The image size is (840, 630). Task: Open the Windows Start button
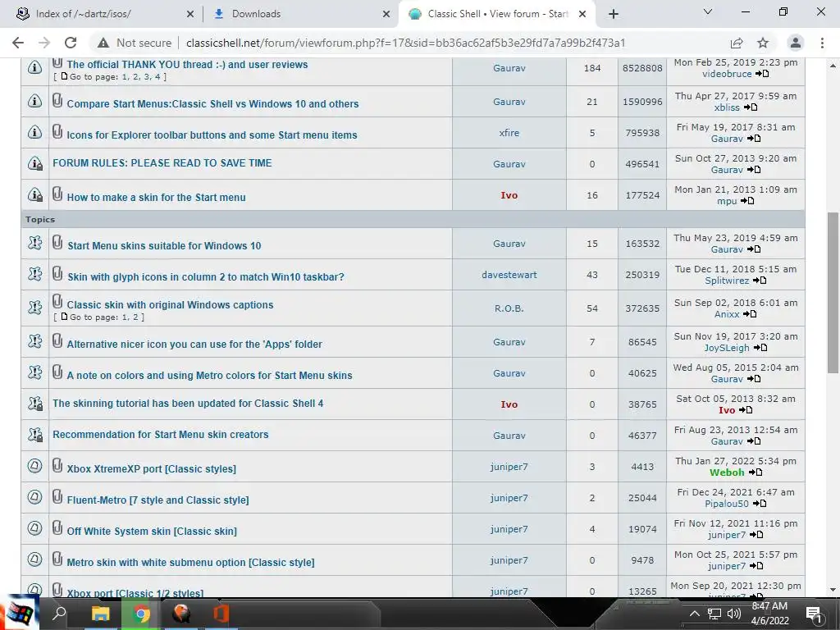pos(18,613)
